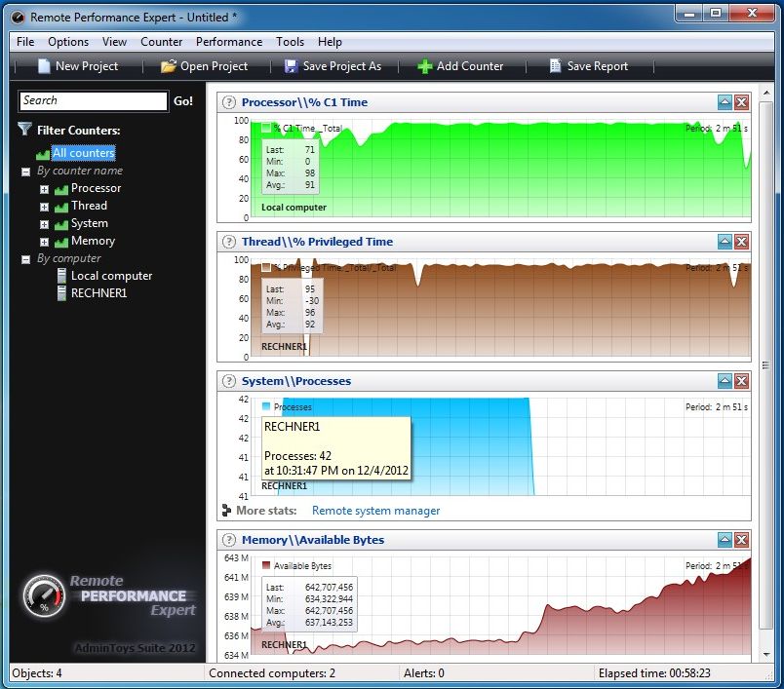
Task: Open the Counter menu
Action: coord(162,42)
